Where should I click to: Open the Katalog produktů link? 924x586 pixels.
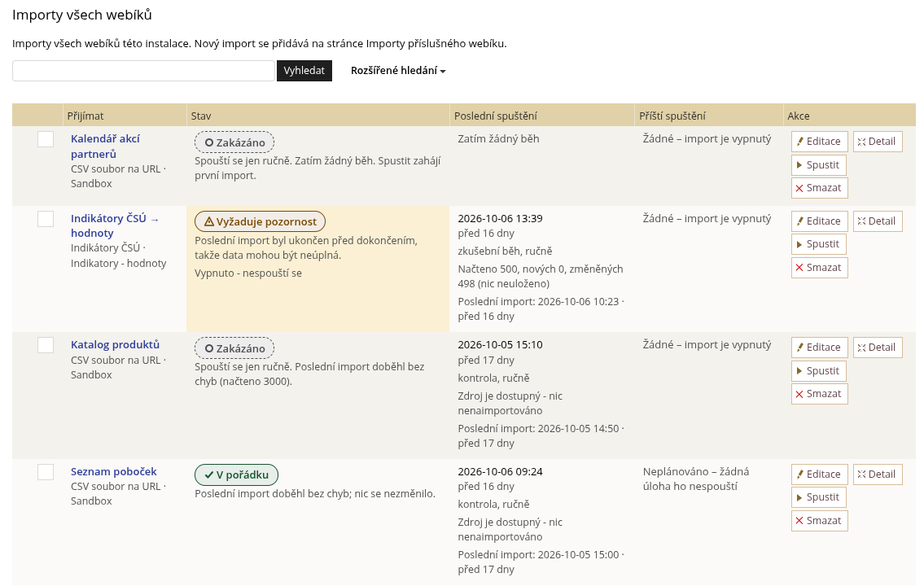[115, 344]
